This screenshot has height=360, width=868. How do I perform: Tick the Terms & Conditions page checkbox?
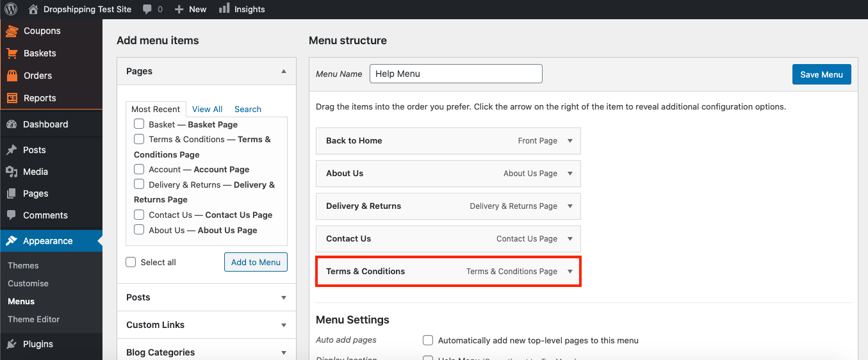139,138
